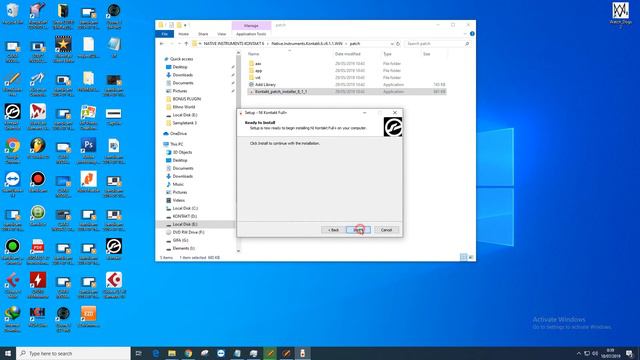This screenshot has width=640, height=360.
Task: Open FL Studio desktop shortcut
Action: tap(38, 149)
